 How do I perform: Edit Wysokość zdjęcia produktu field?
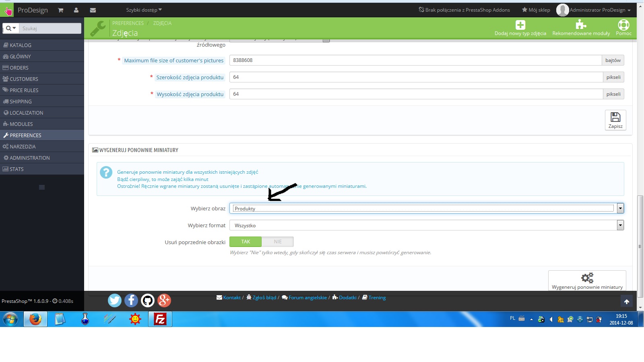(x=416, y=94)
